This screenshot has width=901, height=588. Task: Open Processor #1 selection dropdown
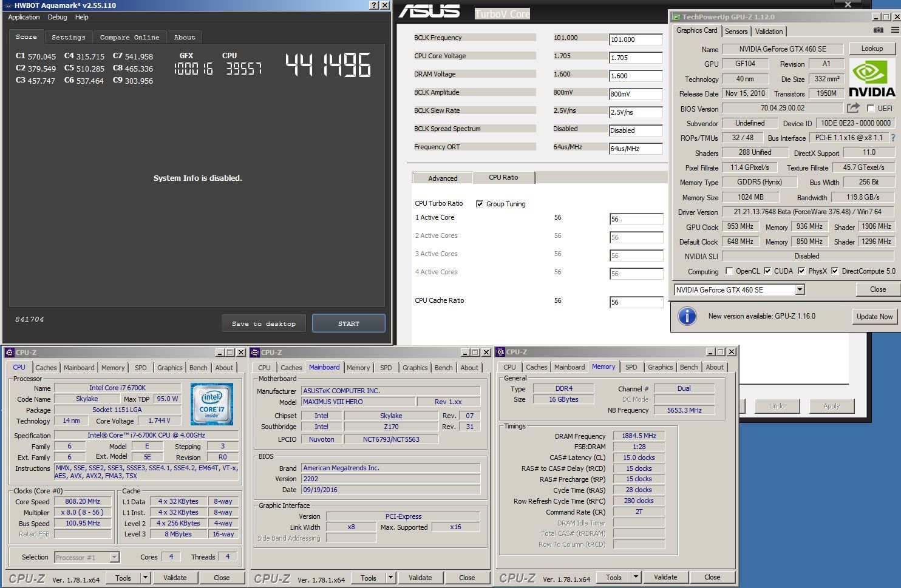(114, 557)
